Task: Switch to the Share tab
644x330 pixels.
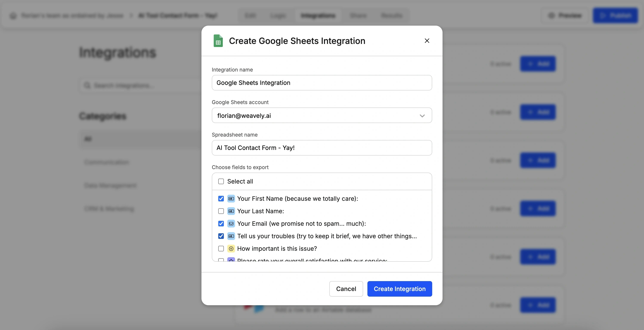Action: point(358,15)
